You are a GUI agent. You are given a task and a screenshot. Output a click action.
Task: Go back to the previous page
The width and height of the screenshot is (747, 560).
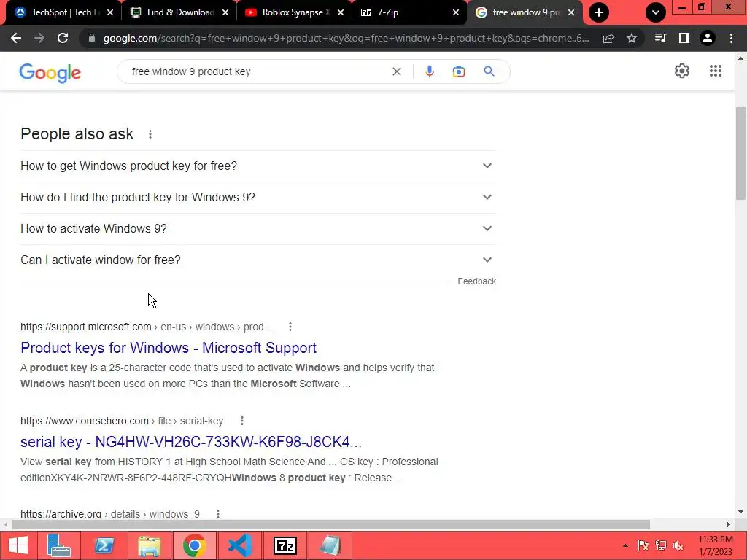click(x=16, y=38)
